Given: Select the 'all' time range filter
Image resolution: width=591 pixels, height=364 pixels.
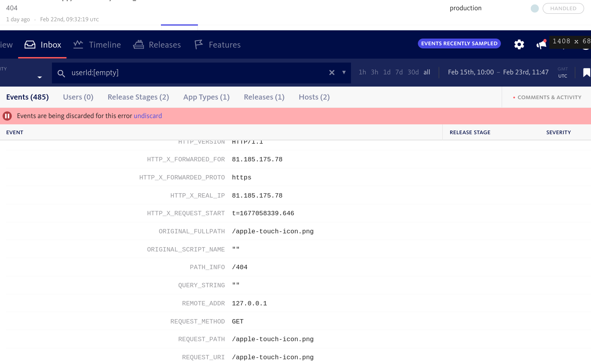Looking at the screenshot, I should pyautogui.click(x=427, y=72).
